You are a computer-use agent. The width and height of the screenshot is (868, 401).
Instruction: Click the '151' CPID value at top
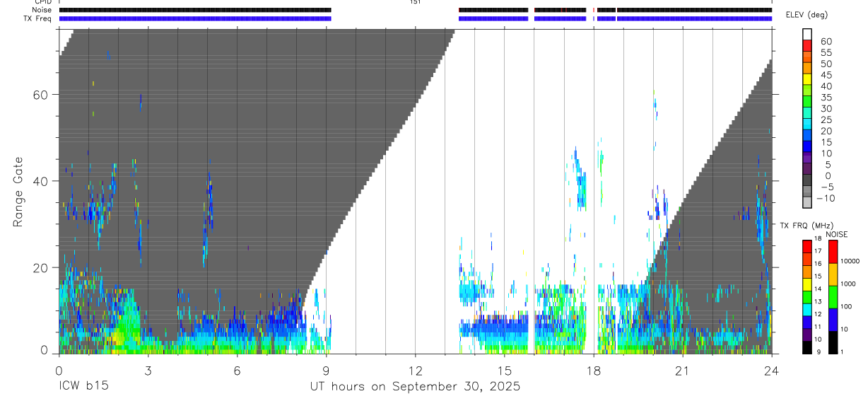[415, 2]
